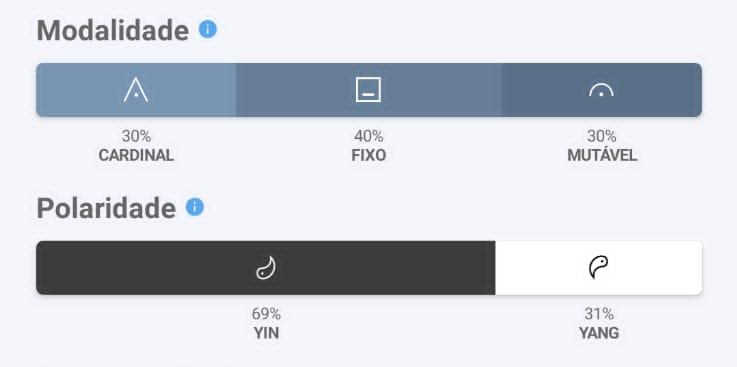Select the Mutável arc icon
Screen dimensions: 737x367
coord(601,90)
